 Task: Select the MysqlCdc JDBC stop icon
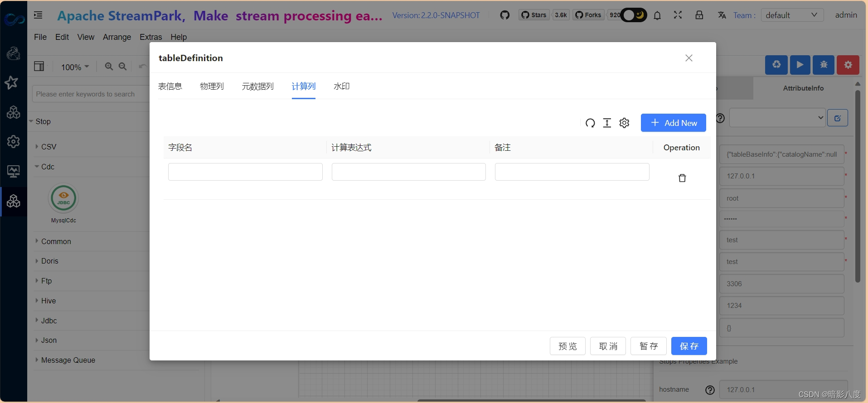tap(63, 198)
